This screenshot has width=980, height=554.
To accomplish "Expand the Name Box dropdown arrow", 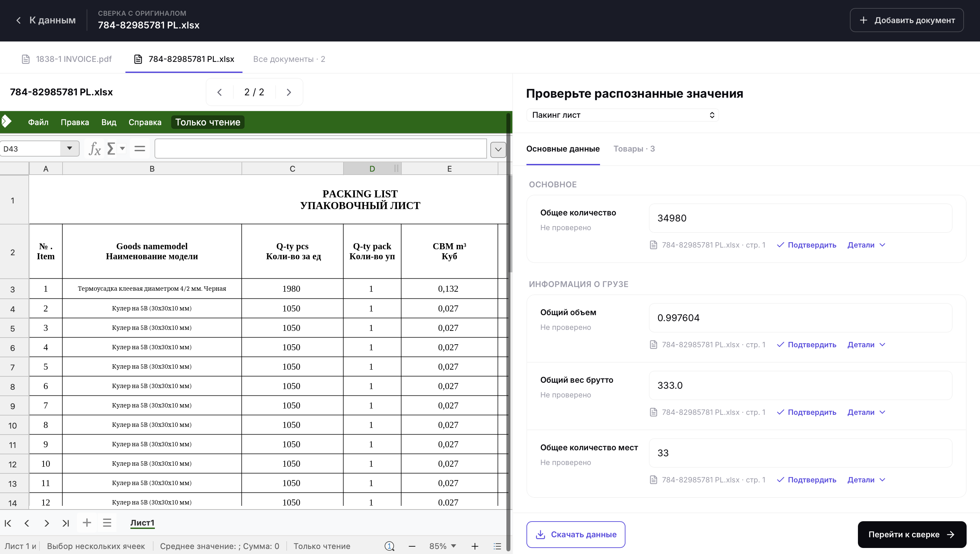I will click(70, 149).
